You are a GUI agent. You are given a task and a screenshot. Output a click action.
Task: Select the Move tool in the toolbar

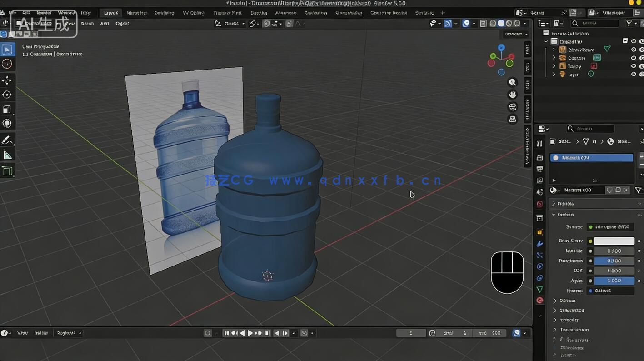[7, 80]
